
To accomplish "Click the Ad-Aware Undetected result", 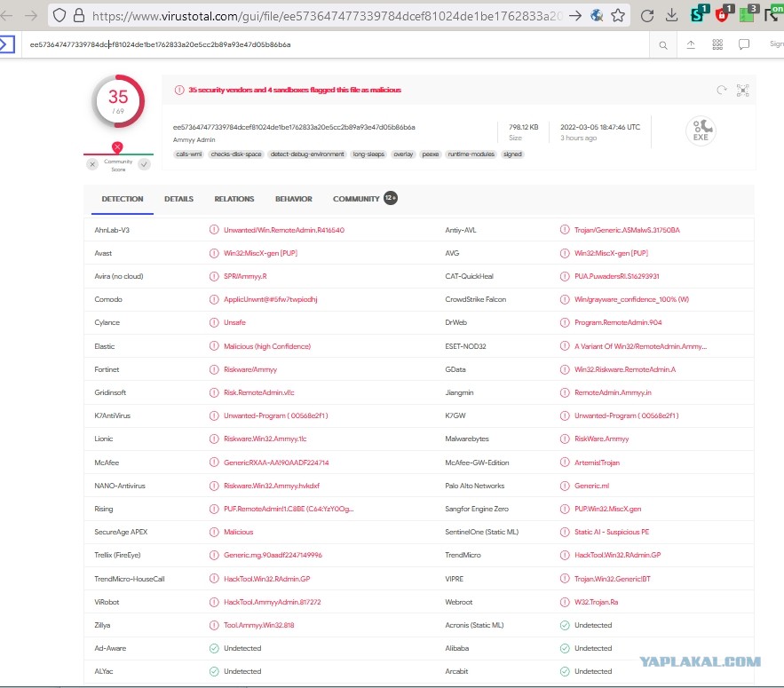I will tap(242, 648).
